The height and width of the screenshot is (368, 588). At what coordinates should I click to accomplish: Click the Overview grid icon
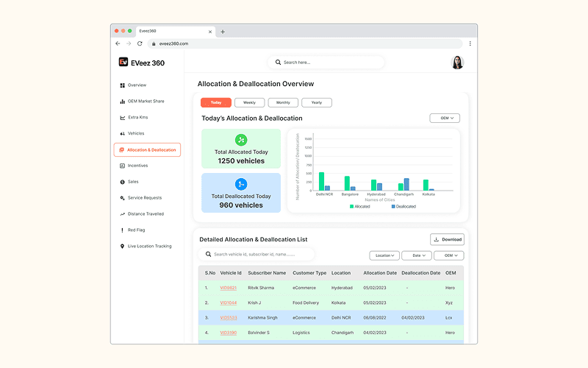pos(122,85)
